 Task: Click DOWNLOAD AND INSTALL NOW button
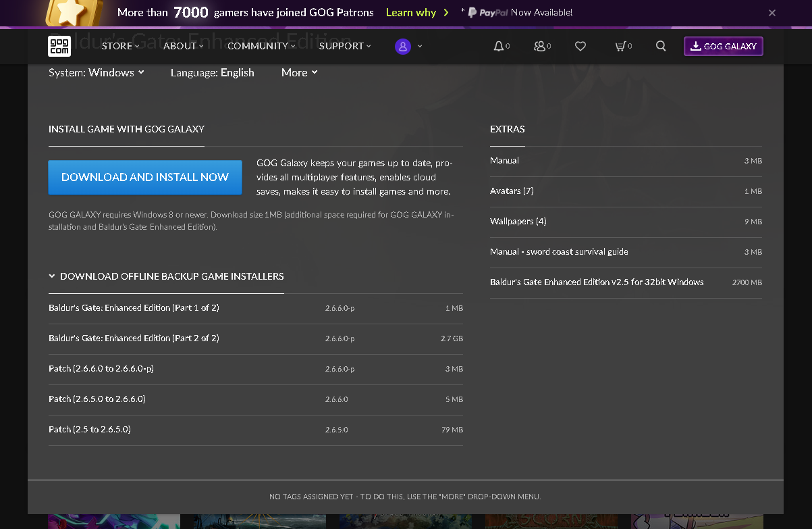coord(145,177)
